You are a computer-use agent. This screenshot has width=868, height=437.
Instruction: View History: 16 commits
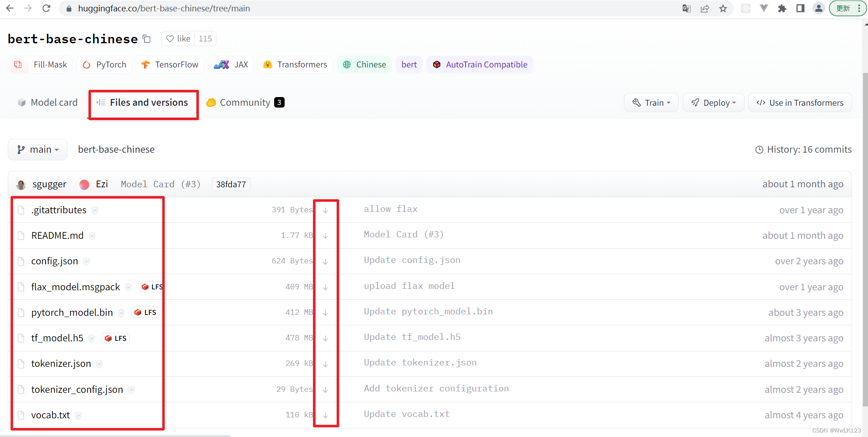(x=803, y=149)
